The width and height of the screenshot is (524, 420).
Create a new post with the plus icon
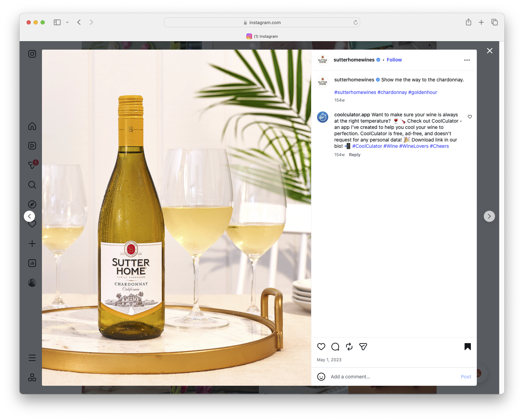click(32, 244)
